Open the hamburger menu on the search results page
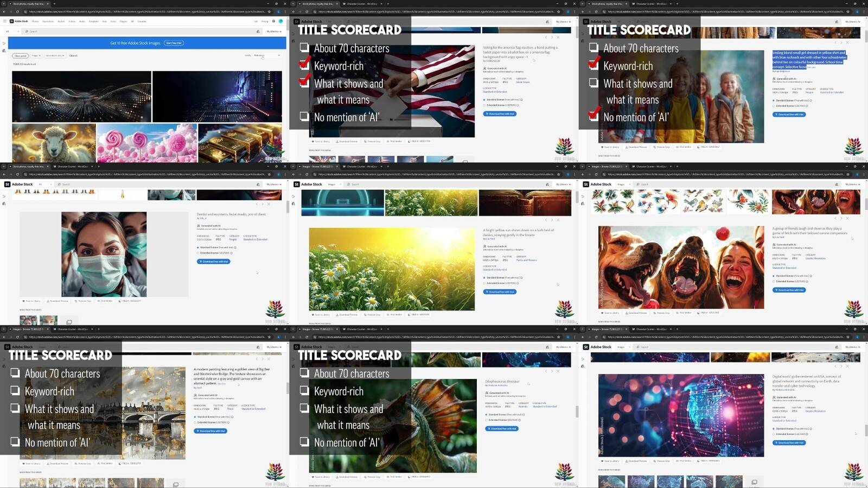 pyautogui.click(x=4, y=21)
